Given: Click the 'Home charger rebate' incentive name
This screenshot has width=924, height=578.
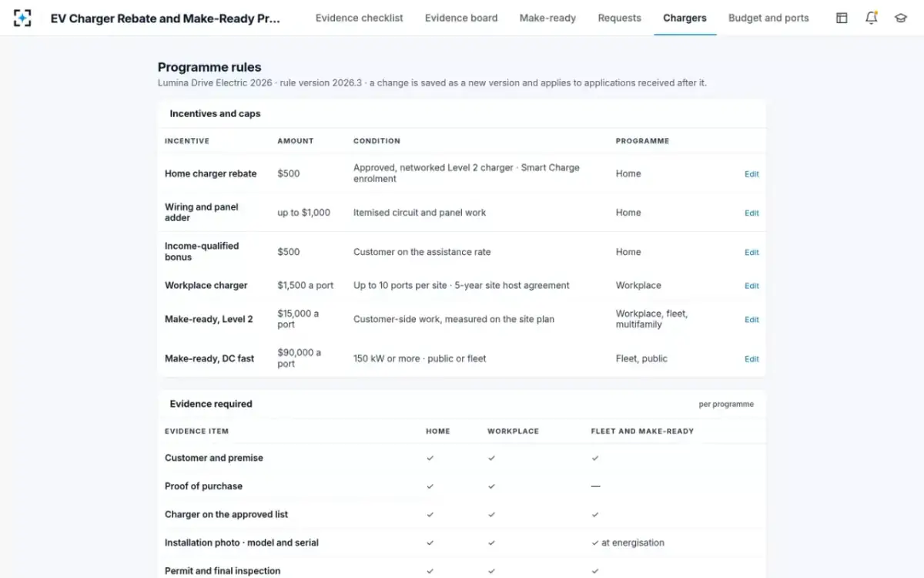Looking at the screenshot, I should point(211,173).
